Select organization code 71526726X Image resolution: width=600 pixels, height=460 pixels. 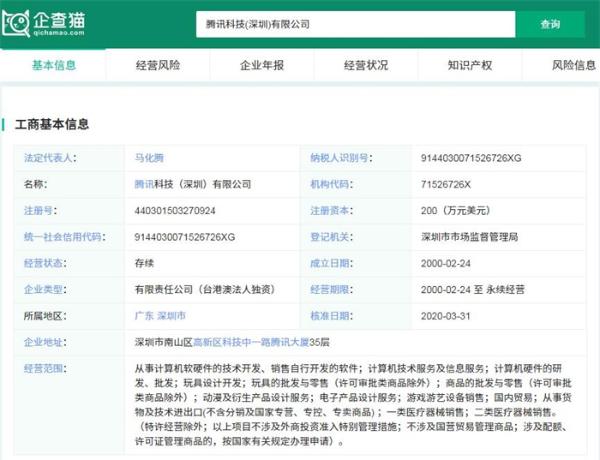tap(445, 184)
